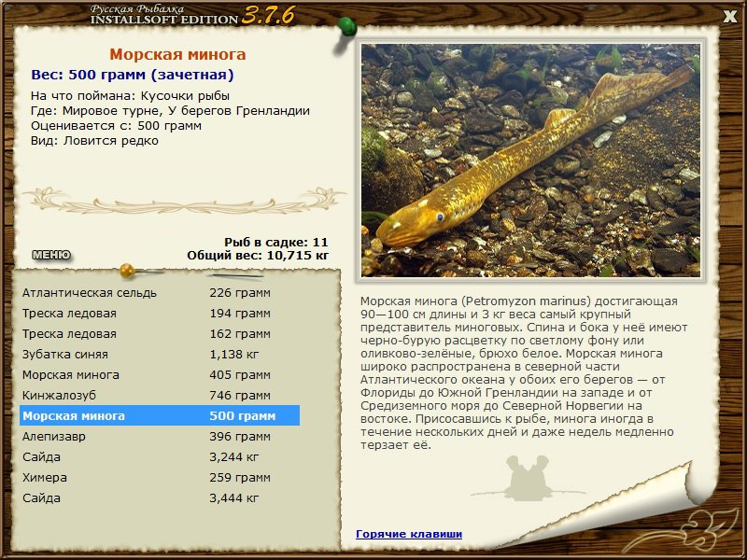Select the Алепизавр row

160,436
